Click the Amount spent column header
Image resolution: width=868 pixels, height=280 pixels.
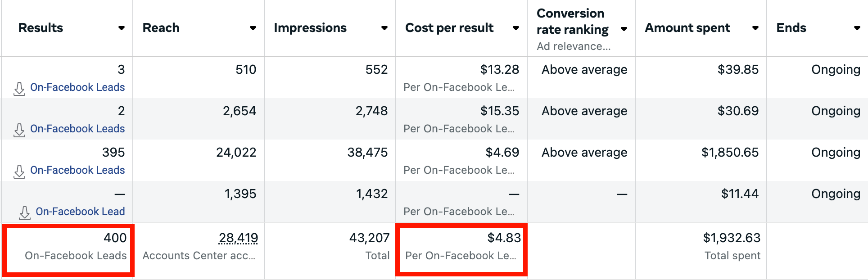[x=687, y=28]
